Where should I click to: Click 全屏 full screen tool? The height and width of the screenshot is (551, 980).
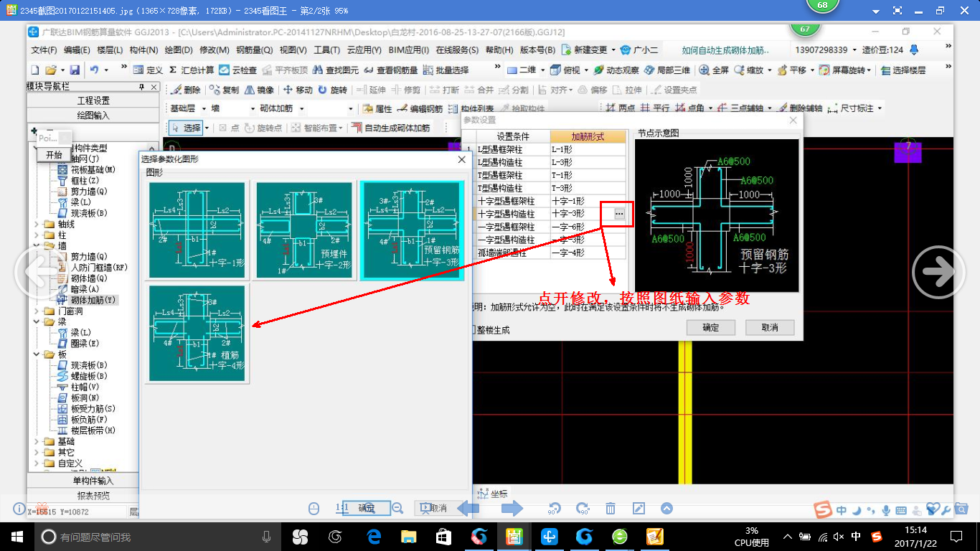point(715,70)
